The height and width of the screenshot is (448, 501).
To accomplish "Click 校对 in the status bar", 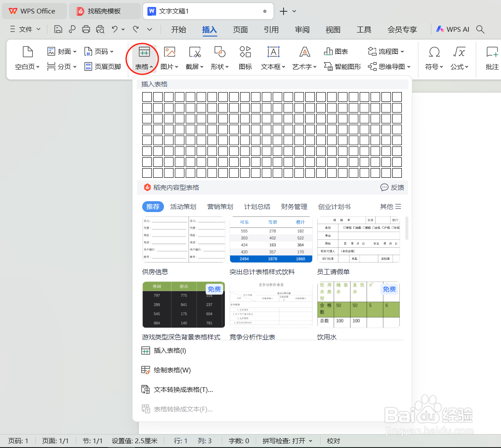I will point(333,441).
